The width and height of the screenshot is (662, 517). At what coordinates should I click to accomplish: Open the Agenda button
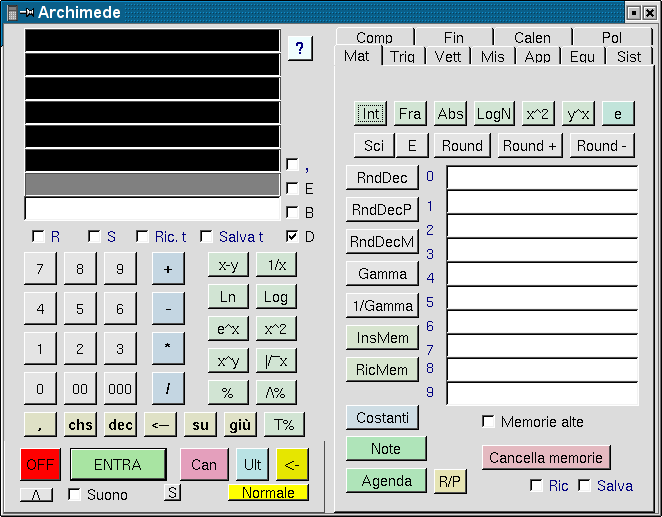tap(386, 481)
